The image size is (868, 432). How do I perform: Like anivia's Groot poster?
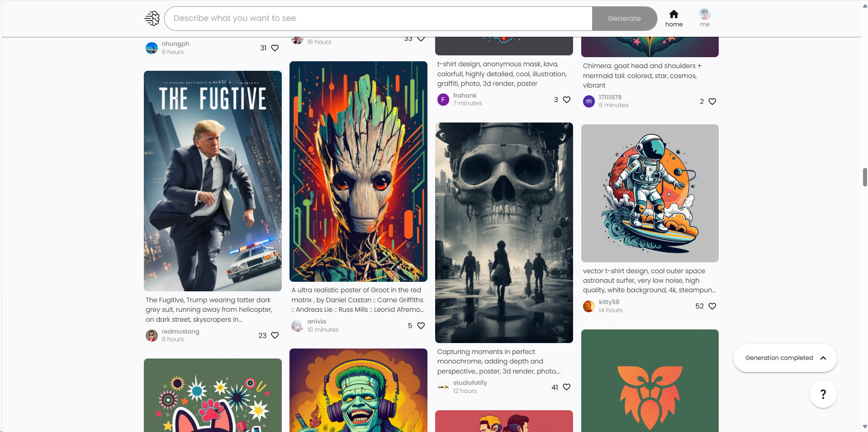point(421,325)
